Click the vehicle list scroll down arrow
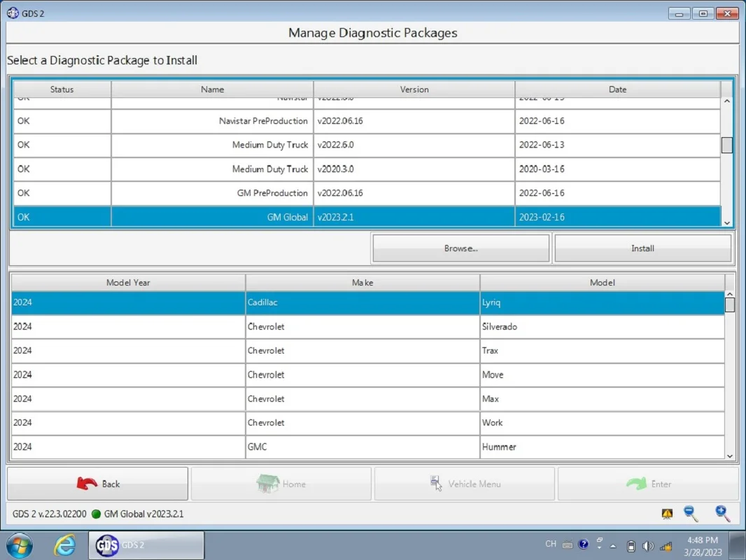This screenshot has height=560, width=746. (730, 456)
